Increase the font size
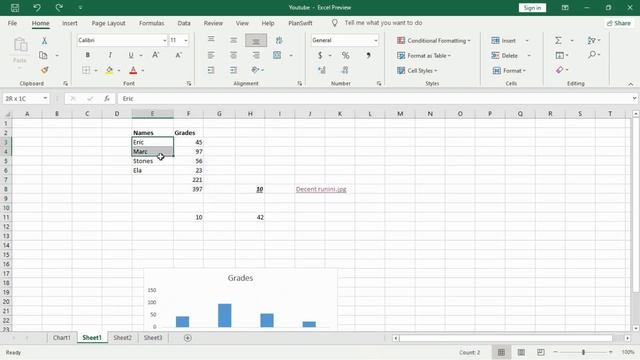This screenshot has width=640, height=360. point(156,55)
